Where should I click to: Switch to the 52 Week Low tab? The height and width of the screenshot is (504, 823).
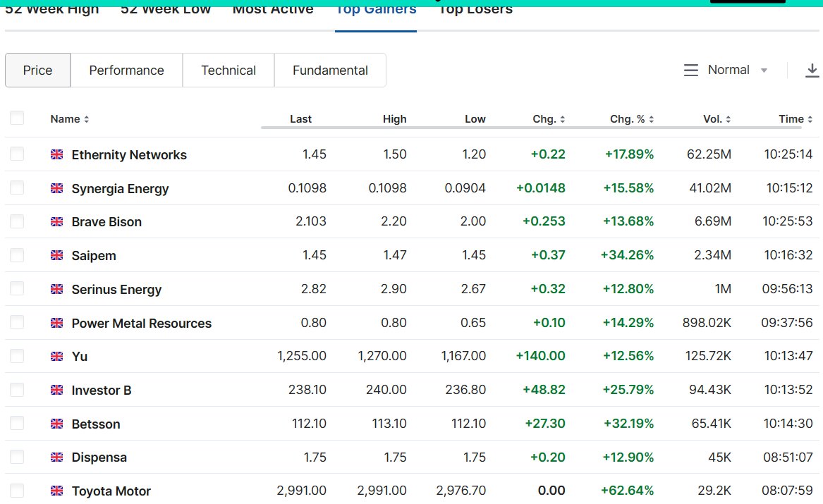(165, 9)
